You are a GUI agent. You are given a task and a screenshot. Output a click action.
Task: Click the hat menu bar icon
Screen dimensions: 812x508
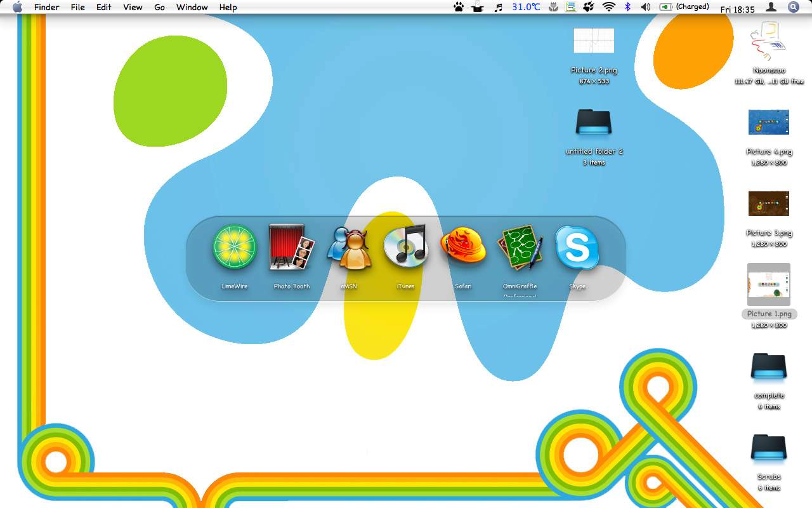[478, 7]
